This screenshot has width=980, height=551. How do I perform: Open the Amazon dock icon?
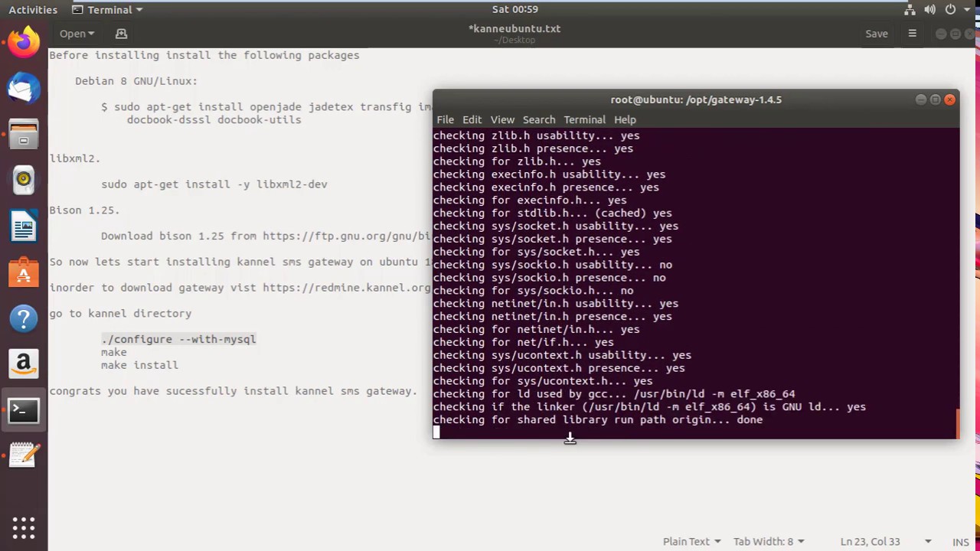(x=24, y=364)
